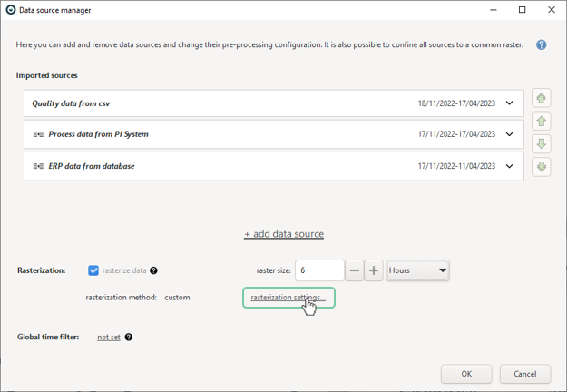Click the raster size input field

(x=319, y=270)
